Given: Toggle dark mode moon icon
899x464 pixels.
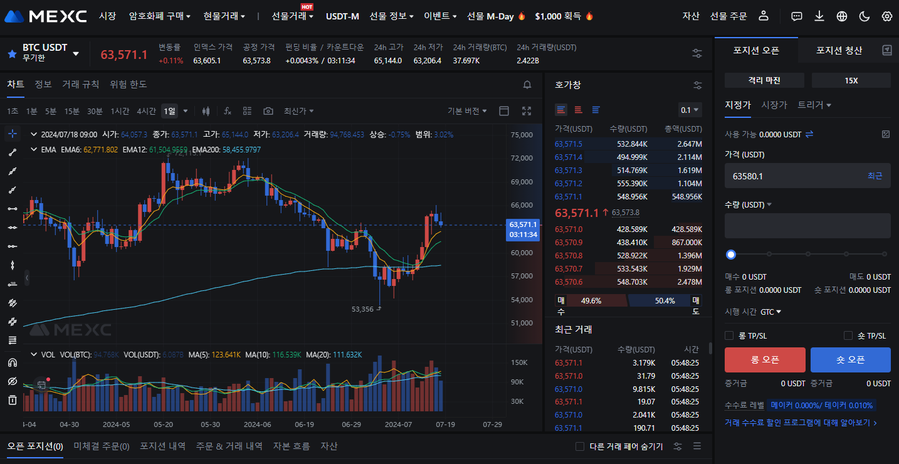Looking at the screenshot, I should click(865, 16).
